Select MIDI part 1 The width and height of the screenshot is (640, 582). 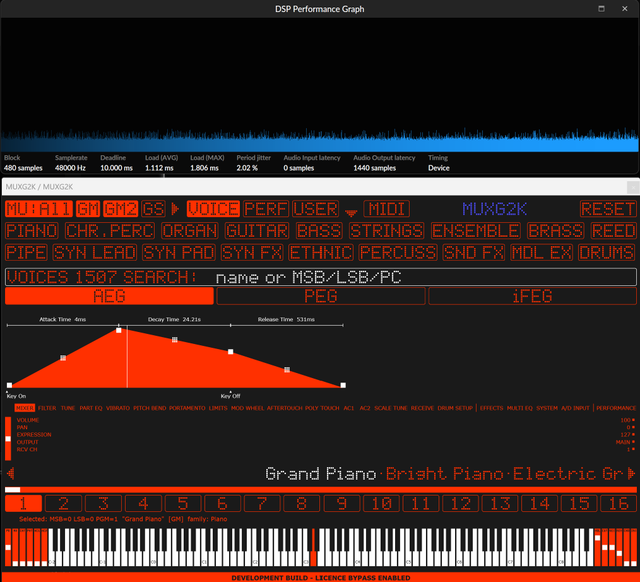23,503
